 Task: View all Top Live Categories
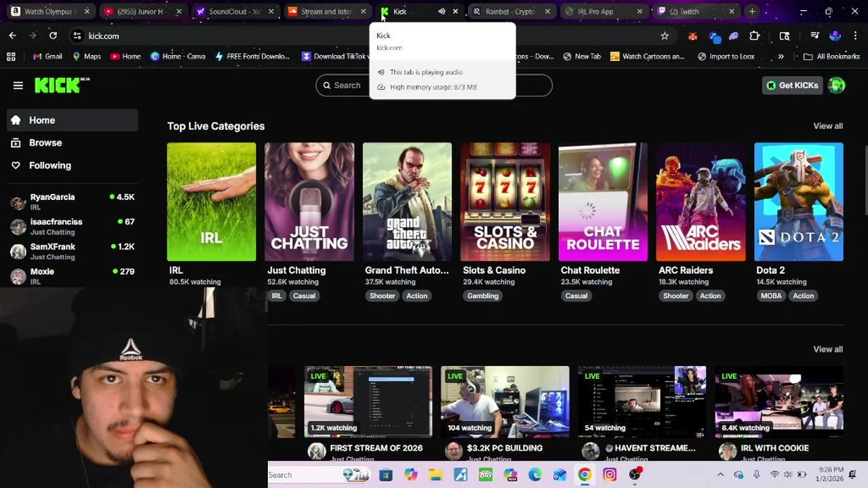point(828,126)
